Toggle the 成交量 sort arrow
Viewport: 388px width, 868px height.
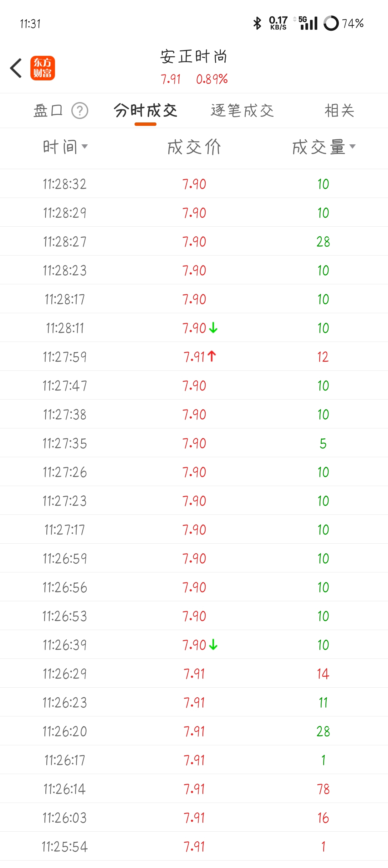point(352,146)
